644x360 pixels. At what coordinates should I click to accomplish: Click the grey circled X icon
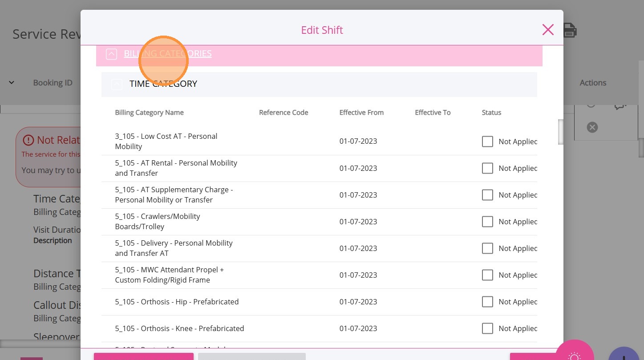pyautogui.click(x=592, y=127)
